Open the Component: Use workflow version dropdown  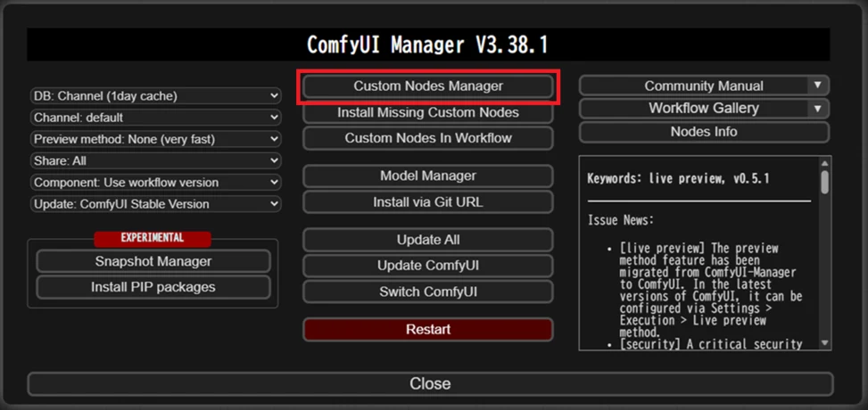coord(155,182)
